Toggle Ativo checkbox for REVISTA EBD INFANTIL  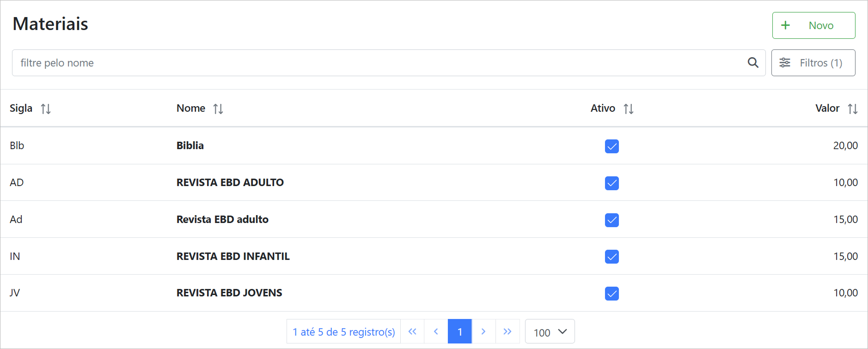pos(611,257)
